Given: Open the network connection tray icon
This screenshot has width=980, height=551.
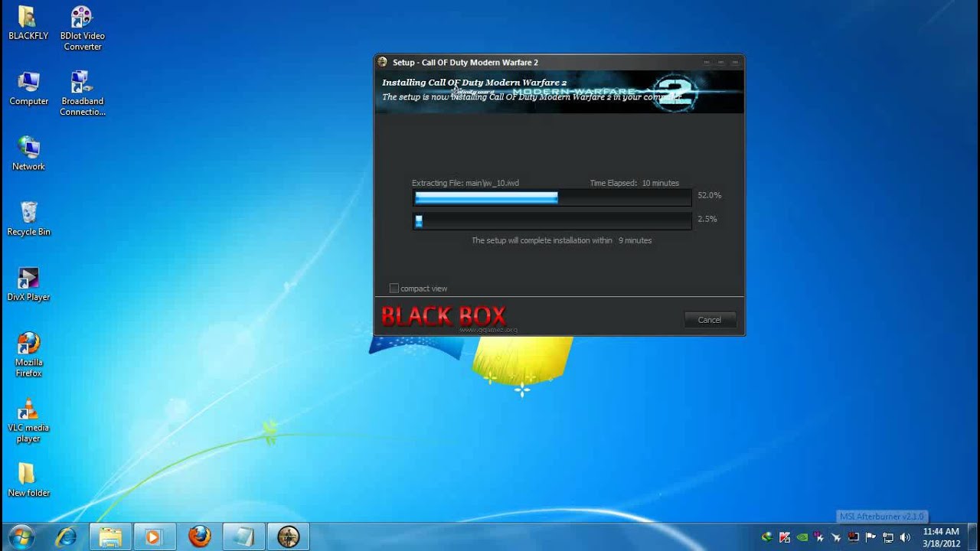Looking at the screenshot, I should coord(888,537).
